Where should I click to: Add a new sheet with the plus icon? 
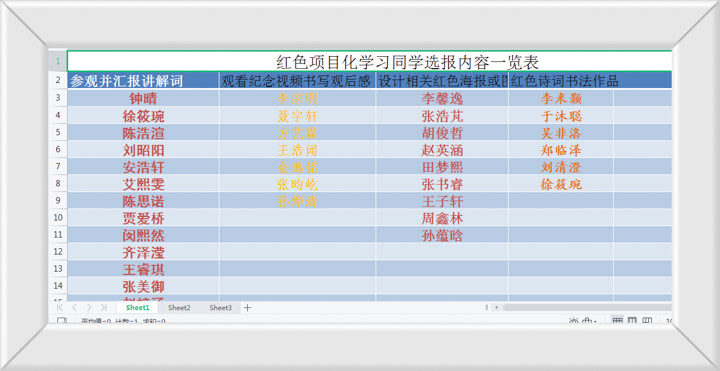[x=248, y=307]
